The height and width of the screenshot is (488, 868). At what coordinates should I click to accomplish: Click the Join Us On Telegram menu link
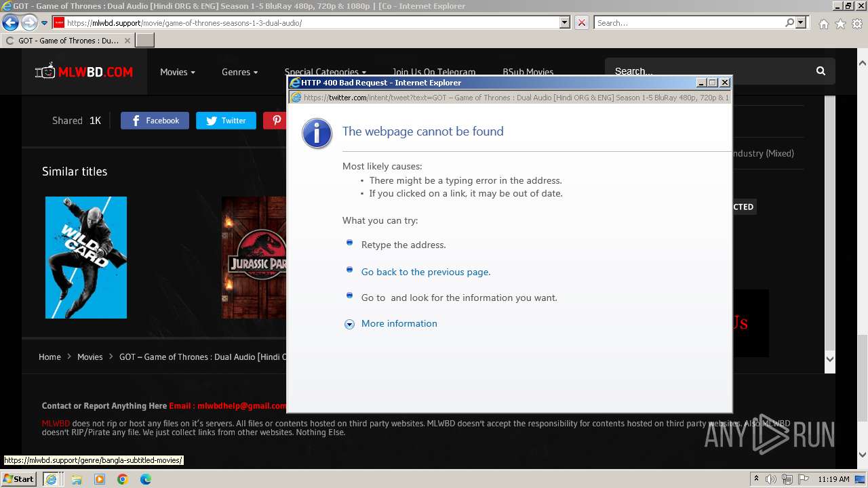point(434,71)
